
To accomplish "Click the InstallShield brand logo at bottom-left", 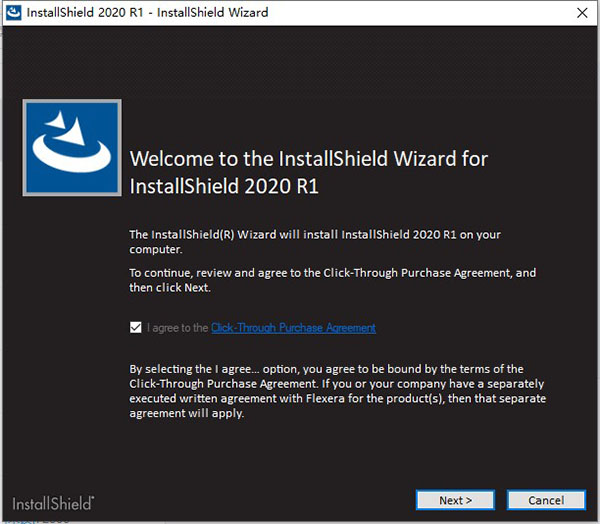I will [x=54, y=502].
